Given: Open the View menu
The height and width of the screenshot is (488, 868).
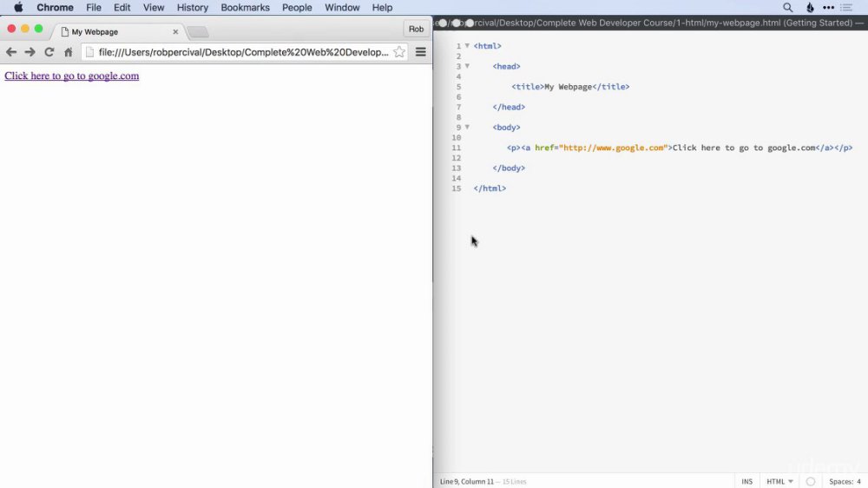Looking at the screenshot, I should point(154,8).
